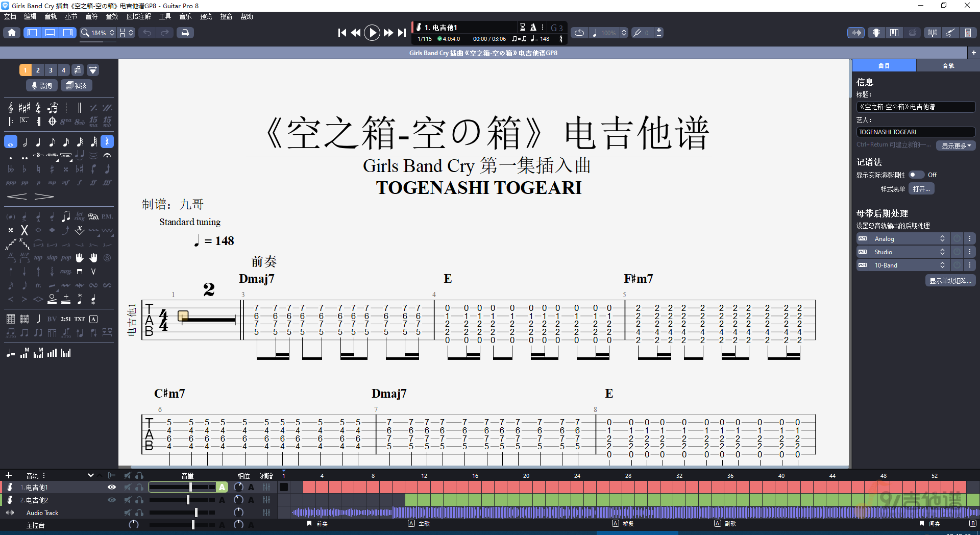Open the 10-Band equalizer dropdown

[910, 265]
